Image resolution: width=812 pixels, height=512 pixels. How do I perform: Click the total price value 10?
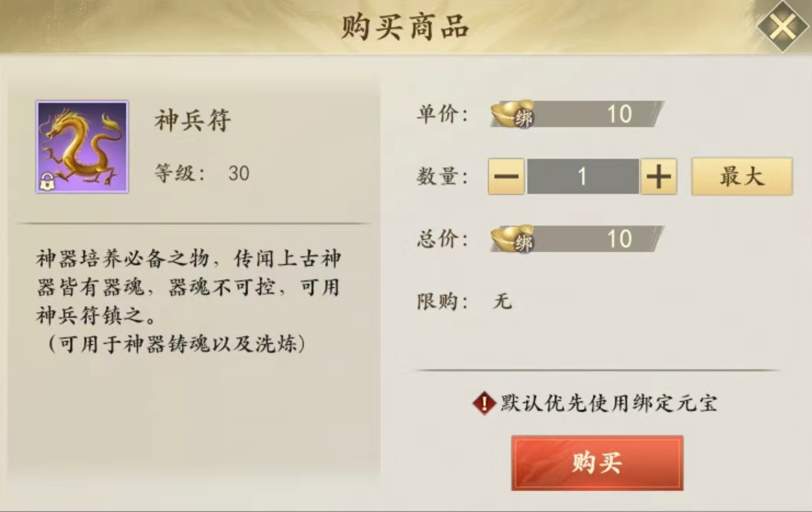[619, 239]
